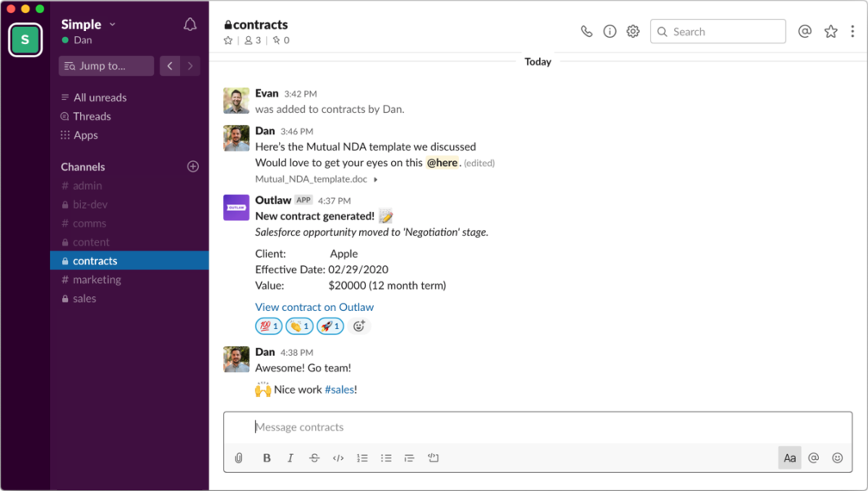868x491 pixels.
Task: Toggle the clapping hands reaction
Action: click(299, 326)
